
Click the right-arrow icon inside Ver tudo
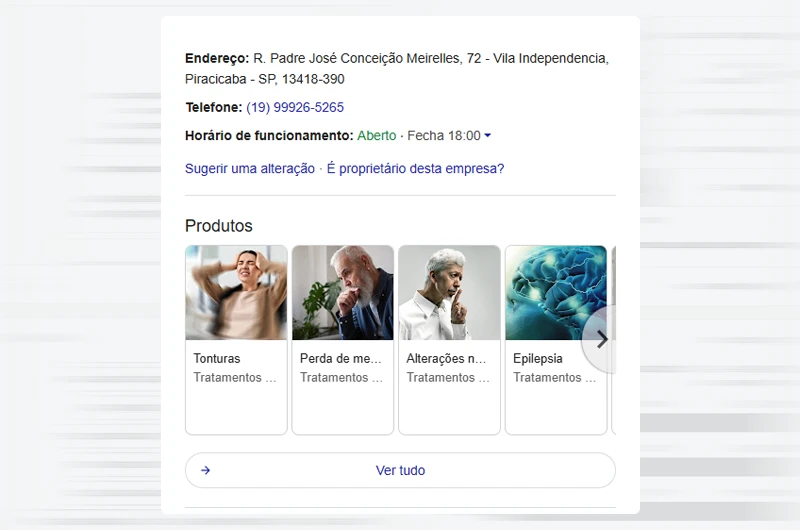[x=205, y=470]
